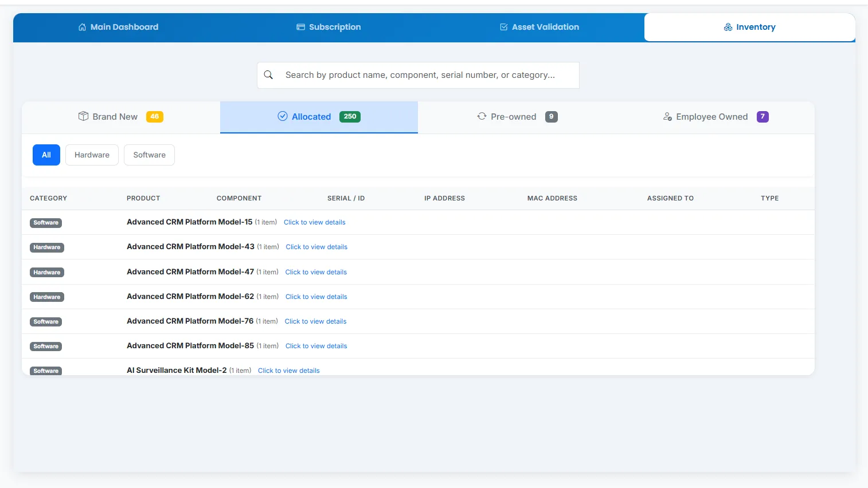
Task: Click the TYPE column header
Action: tap(769, 198)
